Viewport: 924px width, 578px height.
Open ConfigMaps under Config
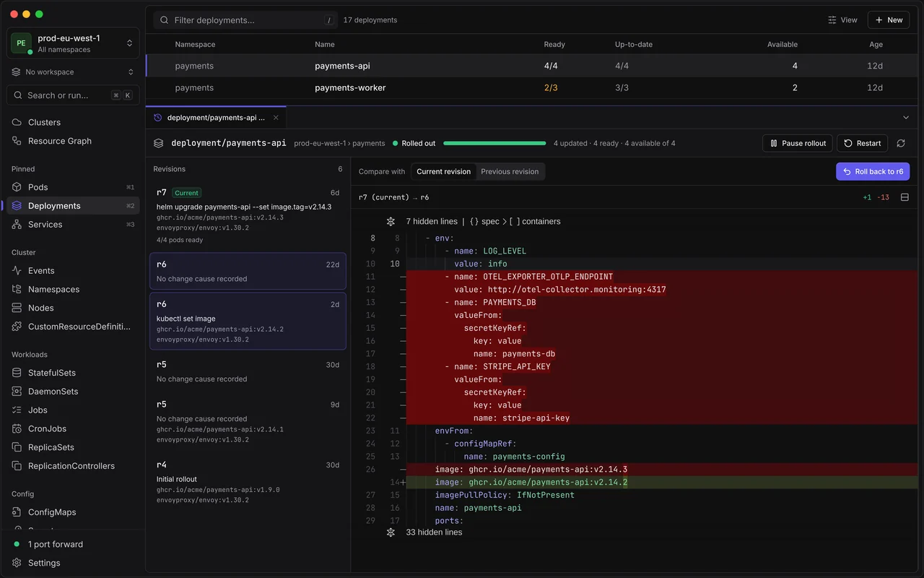coord(73,512)
